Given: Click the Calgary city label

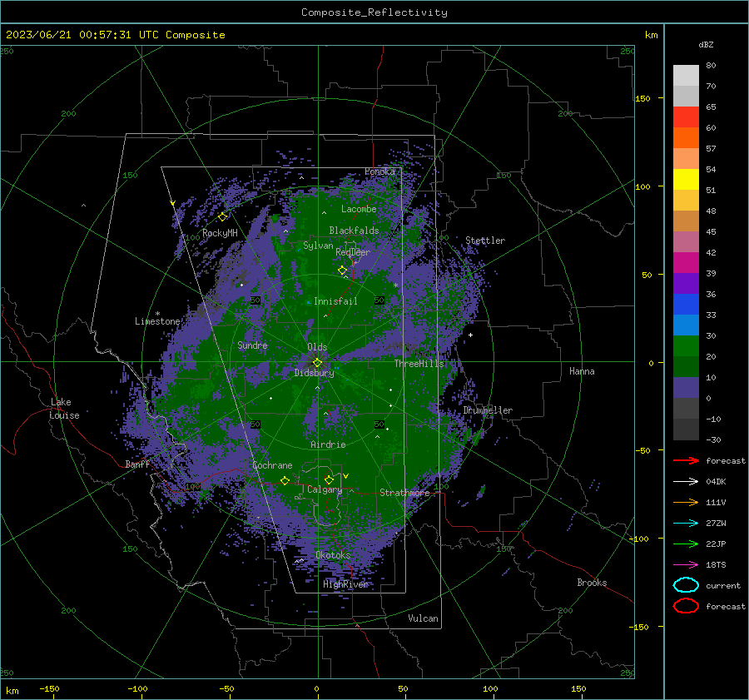Looking at the screenshot, I should [x=325, y=489].
